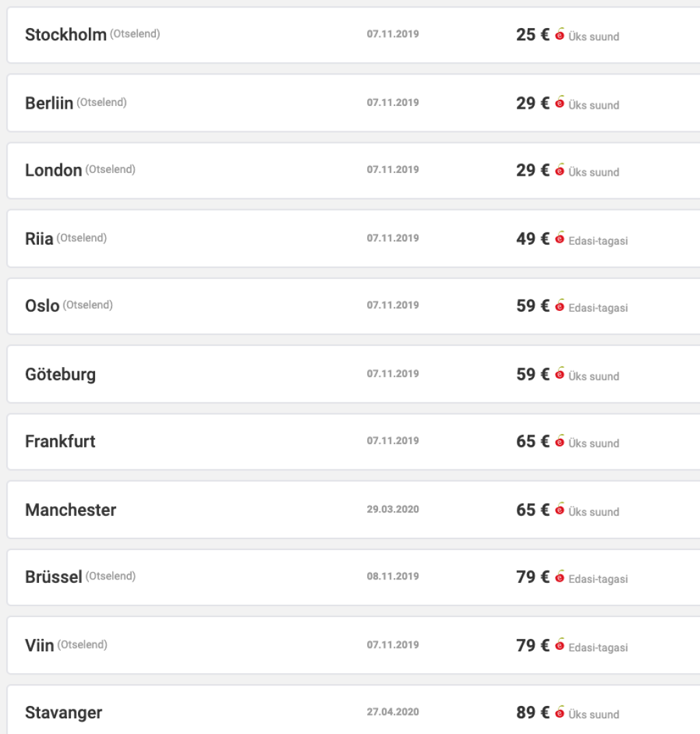Click the cherry icon in the Oslo row

[x=560, y=305]
